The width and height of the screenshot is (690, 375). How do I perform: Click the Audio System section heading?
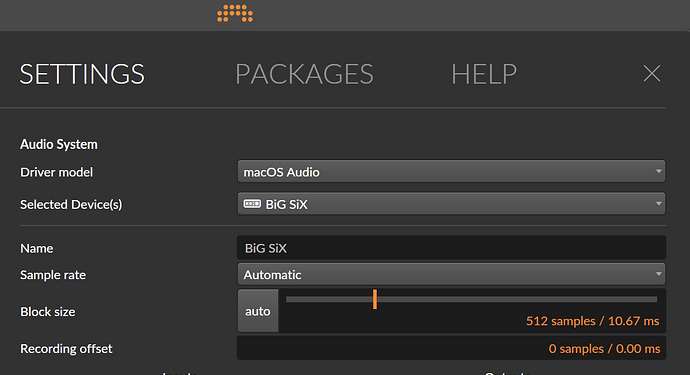pos(59,144)
